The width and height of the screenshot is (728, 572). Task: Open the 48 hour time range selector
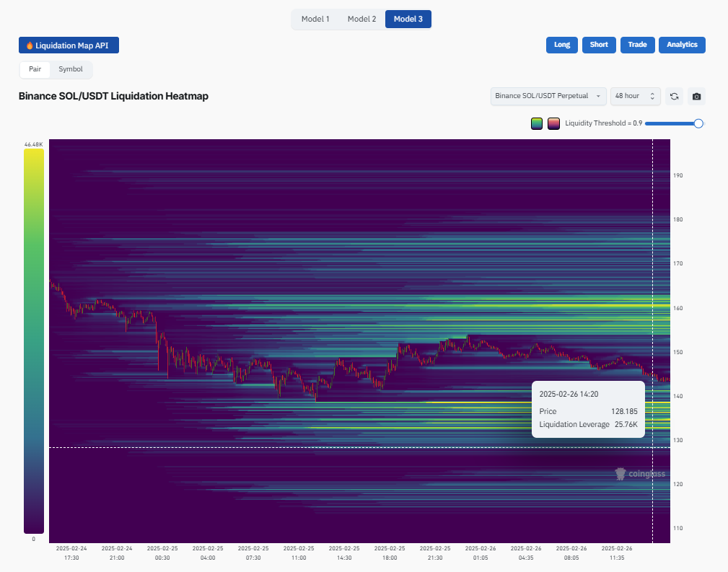click(x=635, y=96)
